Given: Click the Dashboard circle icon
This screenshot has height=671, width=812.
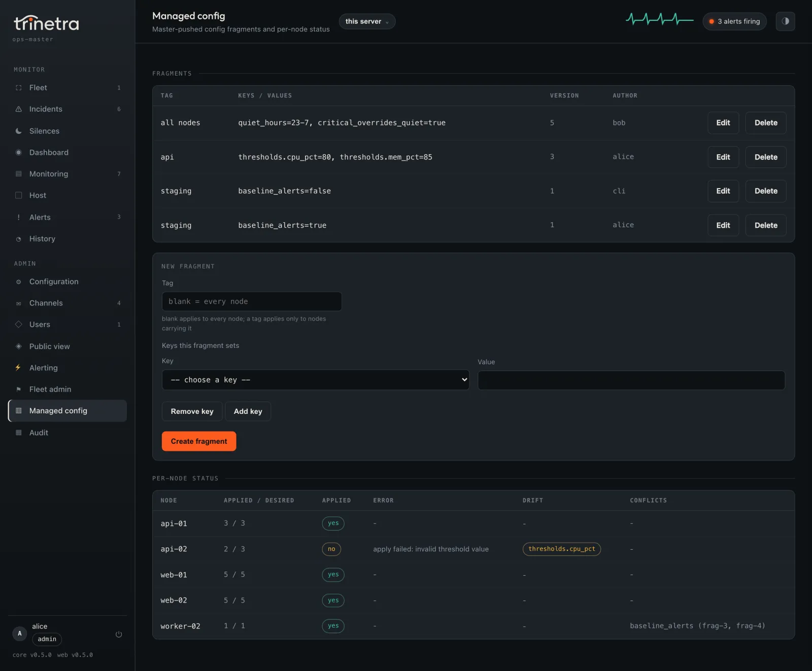Looking at the screenshot, I should (x=19, y=152).
